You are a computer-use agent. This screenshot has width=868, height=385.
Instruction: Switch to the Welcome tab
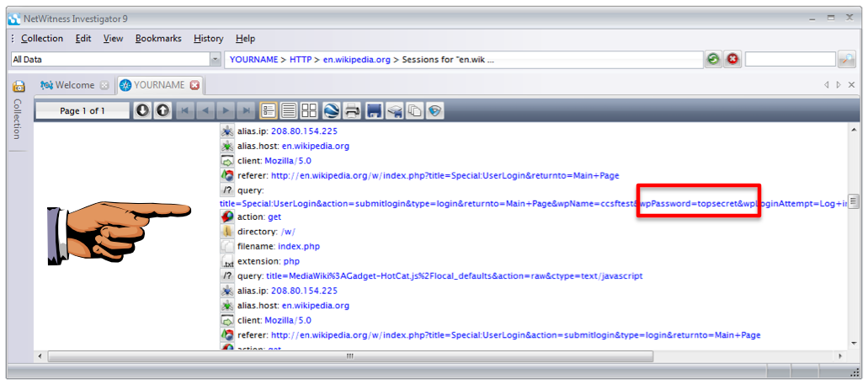(x=75, y=85)
